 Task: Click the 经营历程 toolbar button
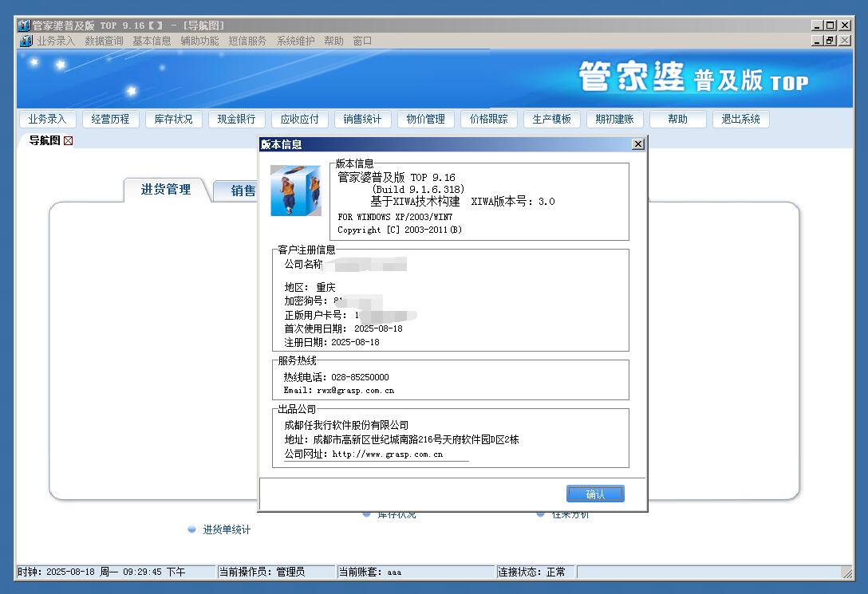[x=110, y=119]
